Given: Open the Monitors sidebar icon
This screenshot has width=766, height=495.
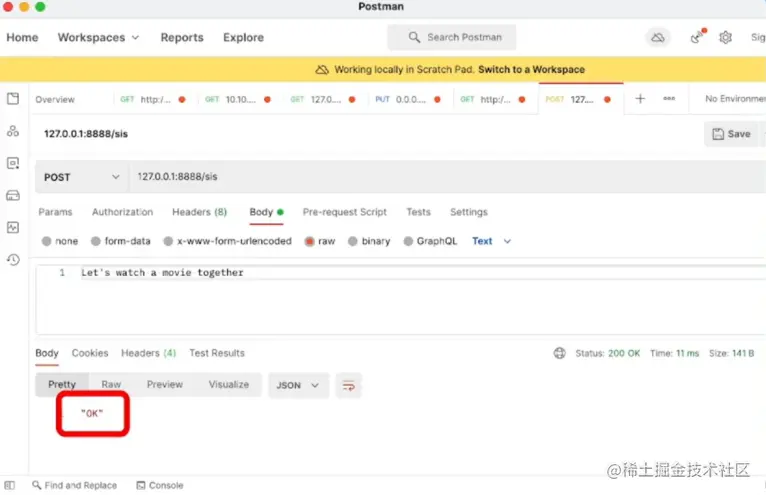Looking at the screenshot, I should [13, 227].
